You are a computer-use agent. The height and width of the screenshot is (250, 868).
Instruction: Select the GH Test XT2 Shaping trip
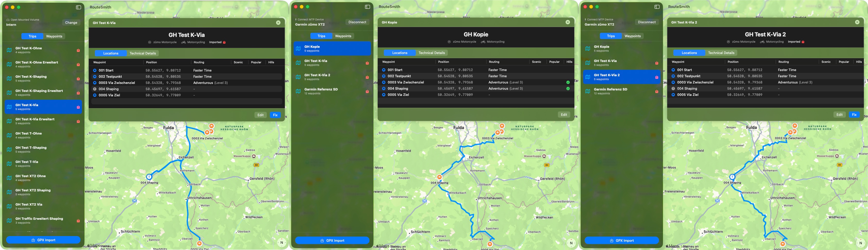pyautogui.click(x=43, y=192)
